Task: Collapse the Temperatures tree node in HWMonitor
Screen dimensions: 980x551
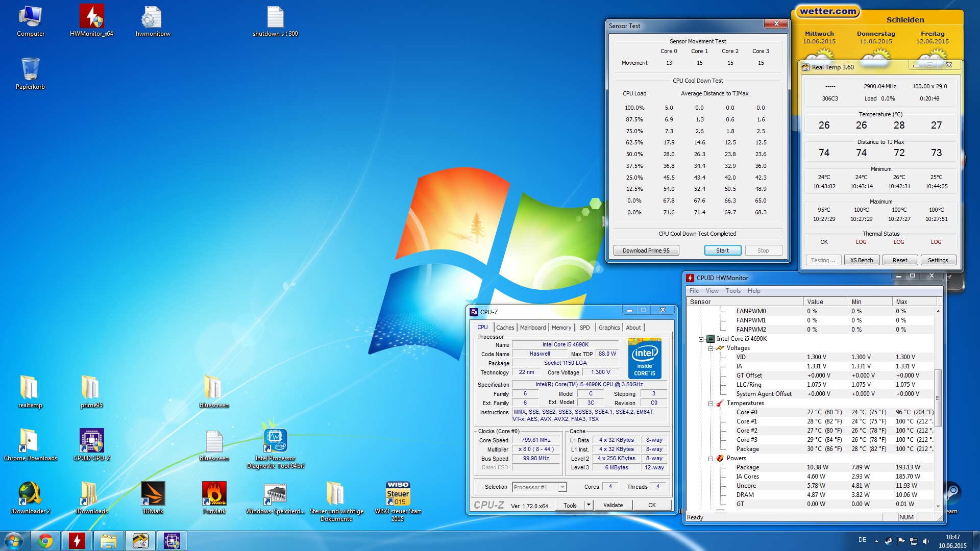Action: (x=710, y=404)
